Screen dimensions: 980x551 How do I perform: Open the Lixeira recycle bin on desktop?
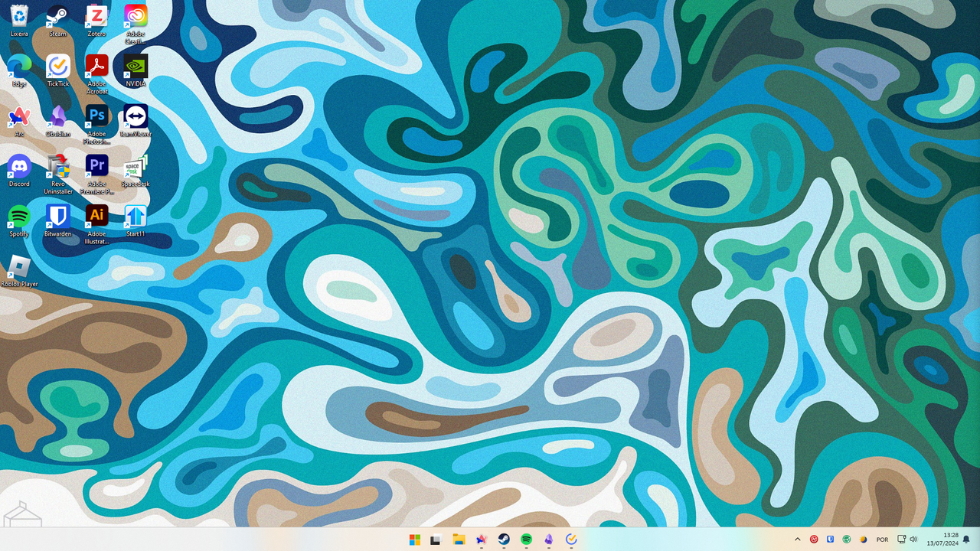point(19,17)
